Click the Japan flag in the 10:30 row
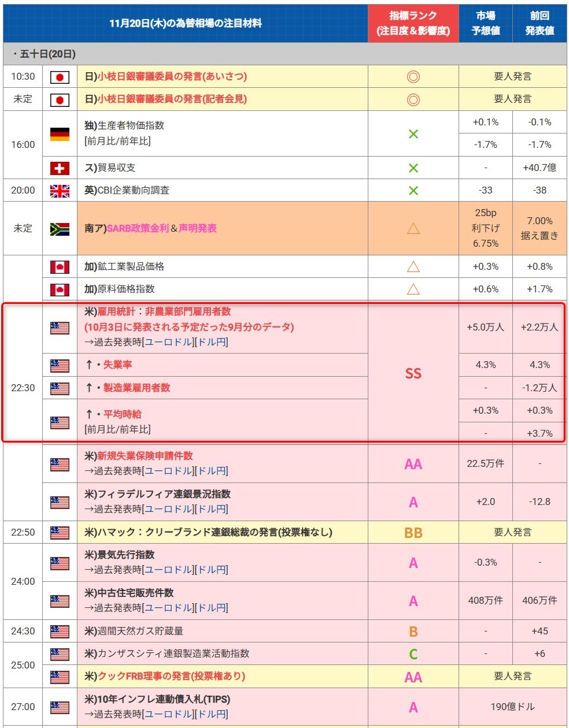The height and width of the screenshot is (728, 569). 60,77
